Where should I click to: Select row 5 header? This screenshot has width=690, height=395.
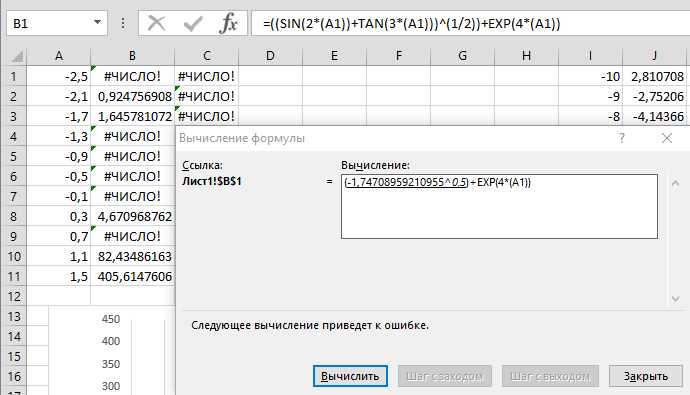coord(13,156)
